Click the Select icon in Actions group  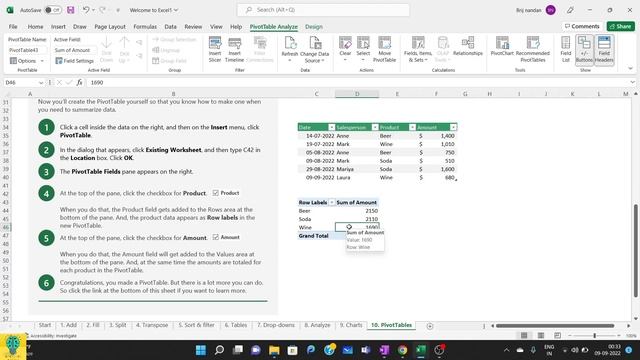(x=363, y=43)
